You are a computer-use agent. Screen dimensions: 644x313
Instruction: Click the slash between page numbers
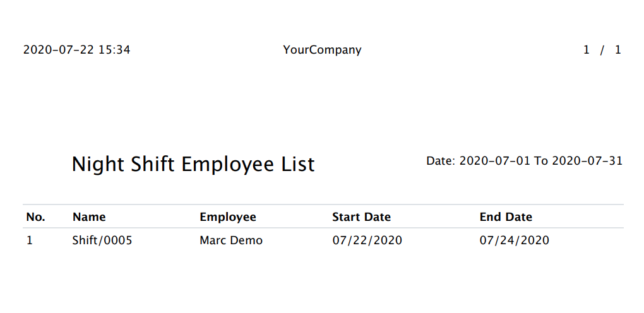point(602,50)
